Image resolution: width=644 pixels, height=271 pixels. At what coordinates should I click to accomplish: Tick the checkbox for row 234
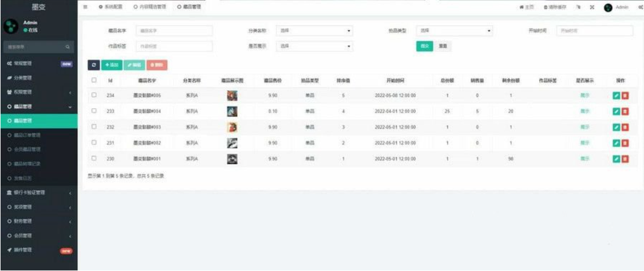click(94, 95)
